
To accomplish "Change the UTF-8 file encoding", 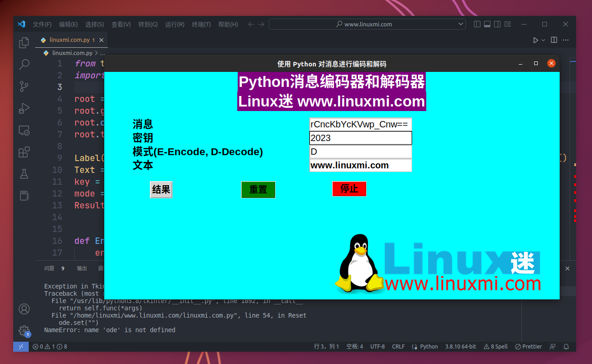I will click(378, 346).
